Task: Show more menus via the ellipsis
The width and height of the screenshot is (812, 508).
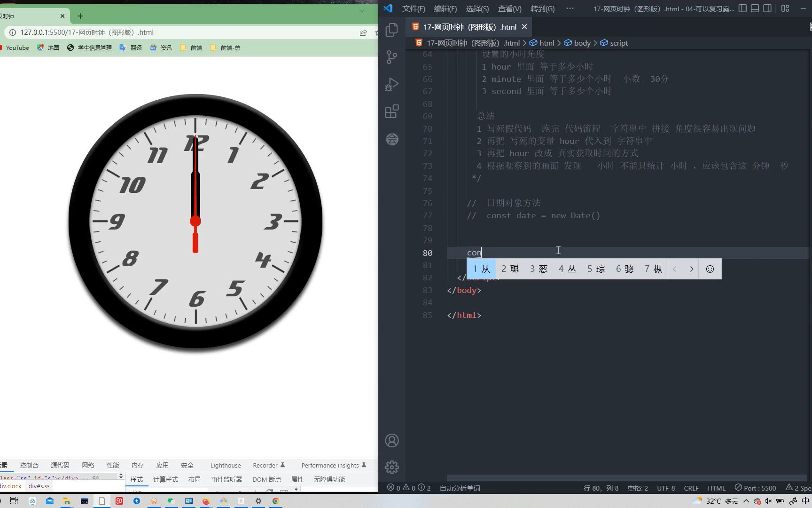Action: tap(570, 8)
